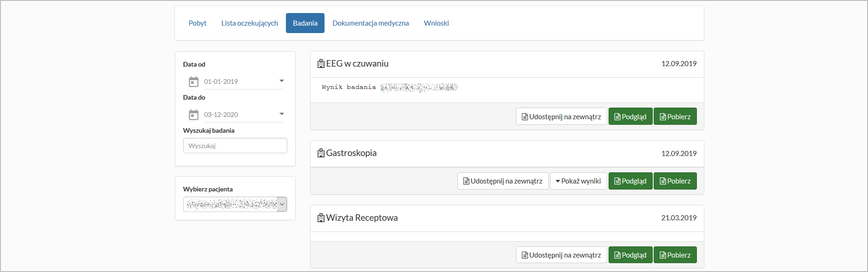The height and width of the screenshot is (272, 868).
Task: Open the Wybierz pacjenta patient selector
Action: click(235, 204)
